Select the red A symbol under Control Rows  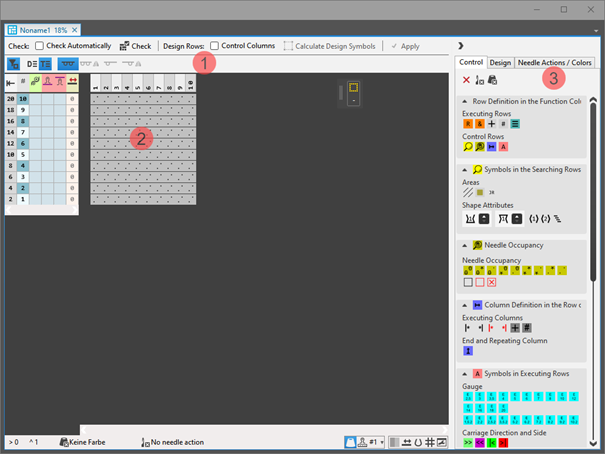tap(504, 146)
